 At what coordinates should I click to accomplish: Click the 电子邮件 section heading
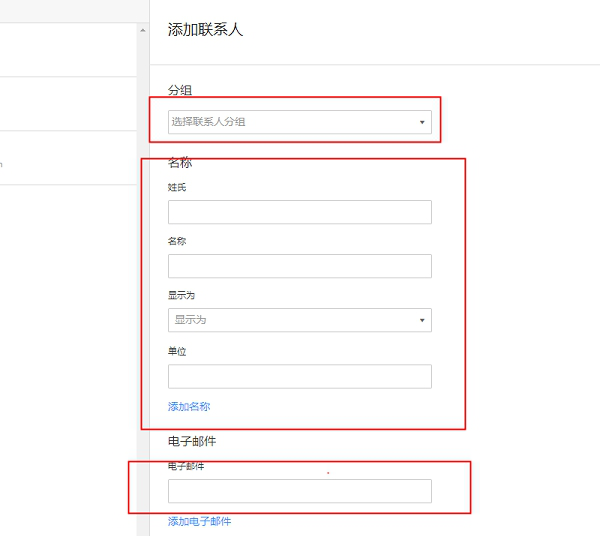pyautogui.click(x=192, y=441)
